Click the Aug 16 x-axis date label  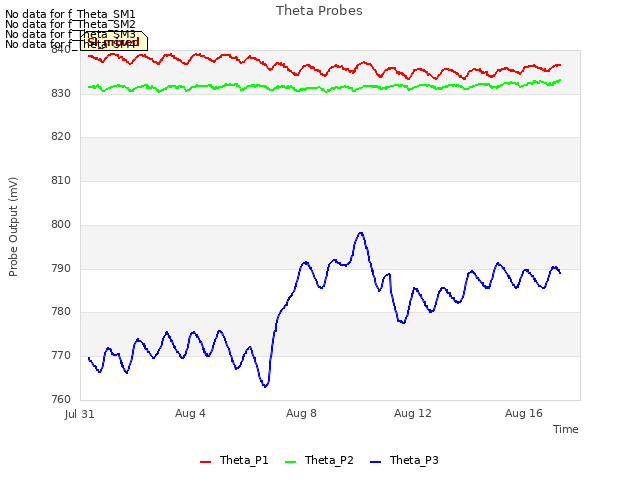(x=524, y=413)
